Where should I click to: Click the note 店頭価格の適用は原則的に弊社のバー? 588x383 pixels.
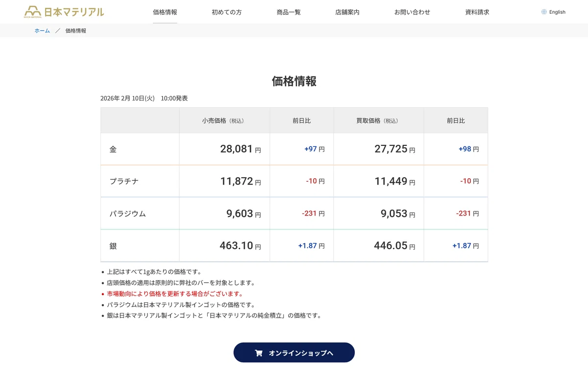click(x=181, y=283)
